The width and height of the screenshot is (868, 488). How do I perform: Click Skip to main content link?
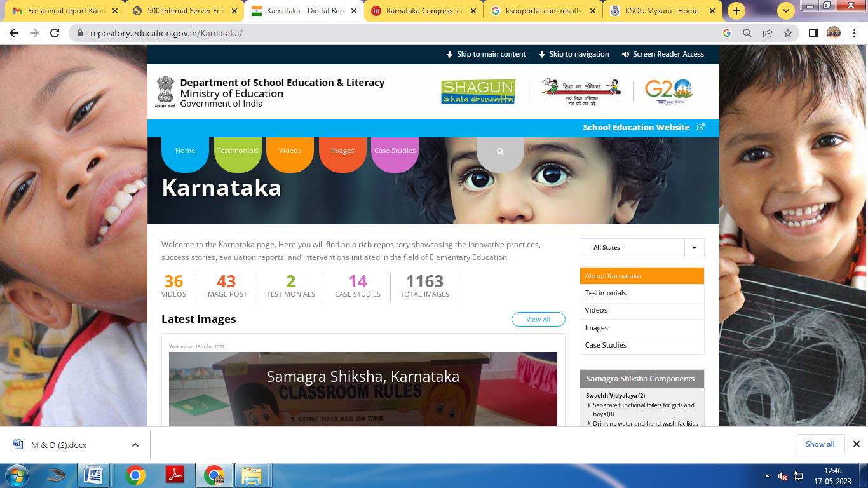click(x=486, y=55)
